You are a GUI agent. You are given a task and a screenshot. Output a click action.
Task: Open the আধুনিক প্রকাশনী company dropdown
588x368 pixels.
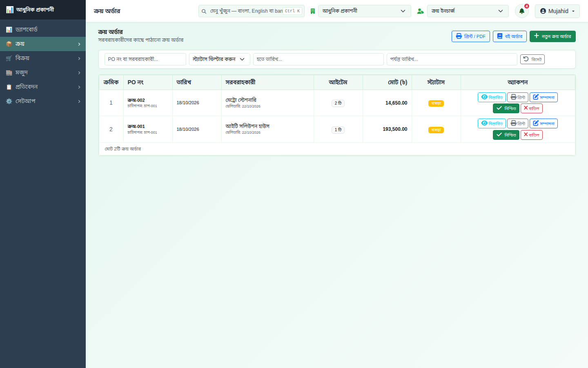click(364, 11)
